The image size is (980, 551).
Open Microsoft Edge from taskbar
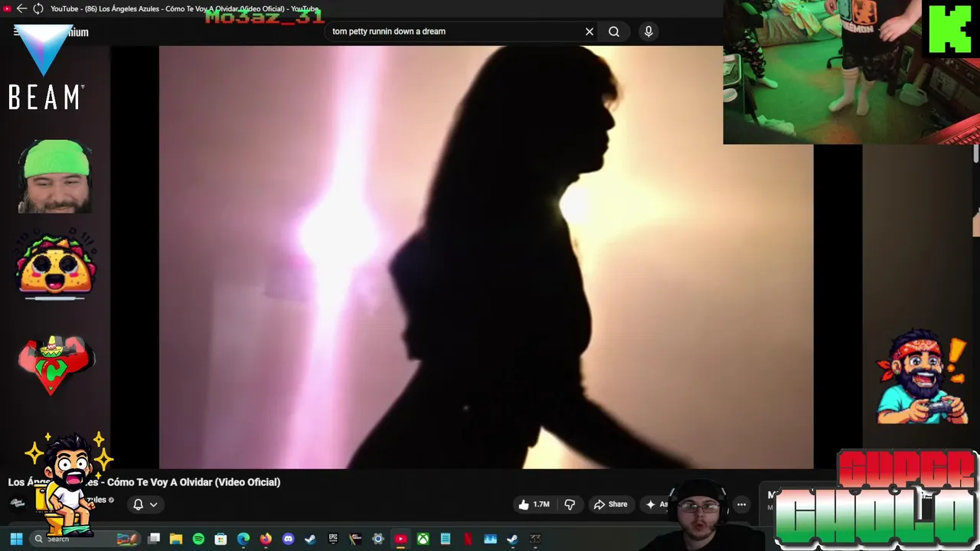click(243, 539)
